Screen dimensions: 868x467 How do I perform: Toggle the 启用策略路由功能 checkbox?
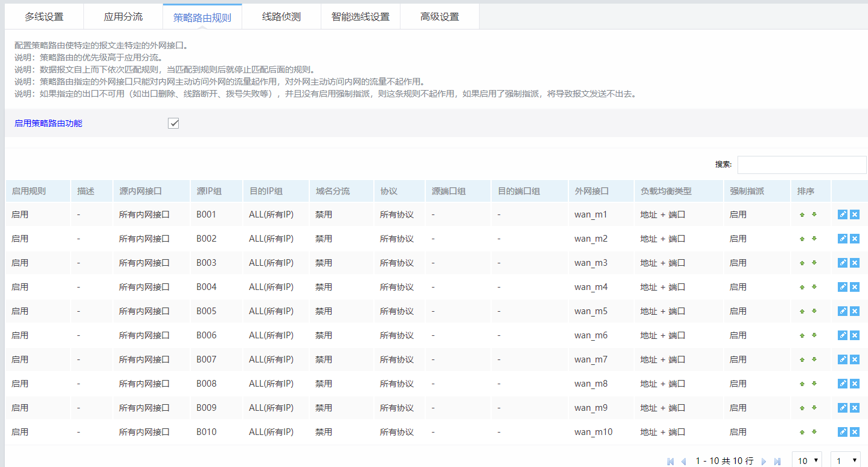(173, 123)
